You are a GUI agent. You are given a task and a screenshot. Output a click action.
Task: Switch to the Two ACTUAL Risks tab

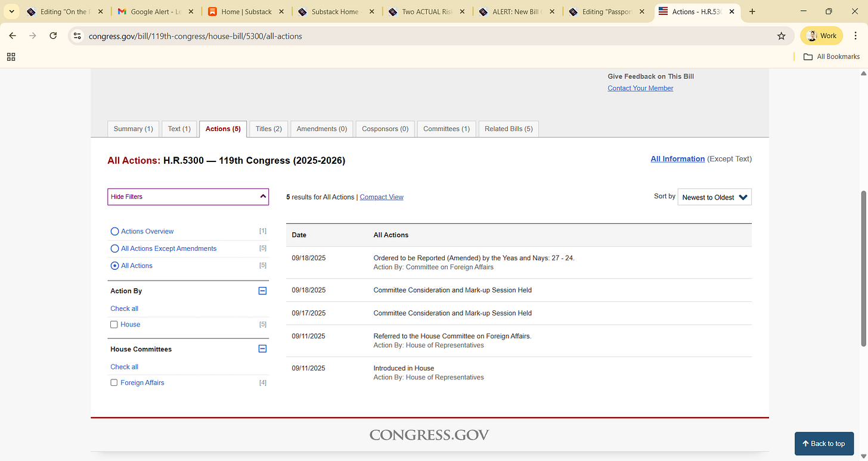[x=426, y=11]
